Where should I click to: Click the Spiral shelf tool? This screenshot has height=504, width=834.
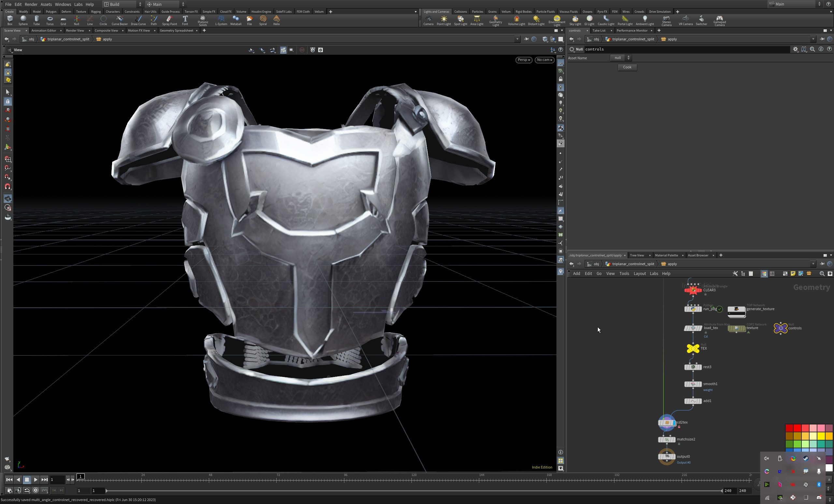pos(263,20)
